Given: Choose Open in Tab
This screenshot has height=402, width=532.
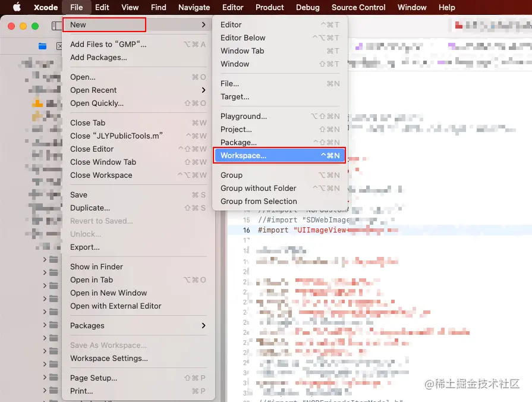Looking at the screenshot, I should (x=138, y=279).
